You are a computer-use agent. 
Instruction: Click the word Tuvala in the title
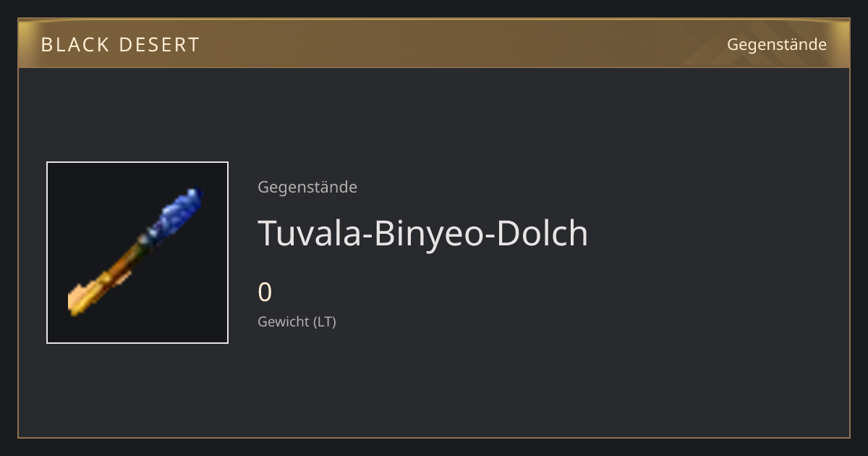(310, 233)
